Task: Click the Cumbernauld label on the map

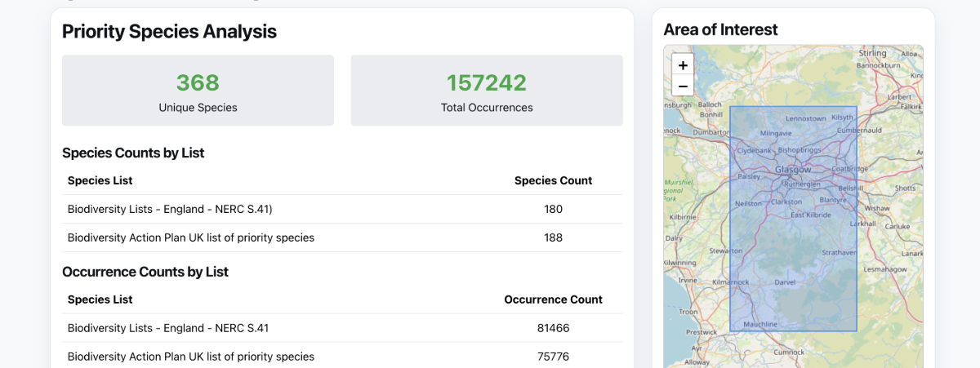Action: pyautogui.click(x=860, y=131)
